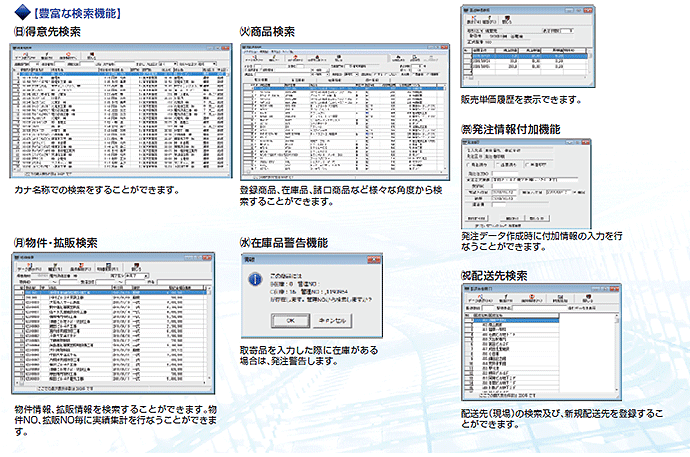This screenshot has height=457, width=690.
Task: Click the rightmost bottom button in order info window
Action: 537,218
